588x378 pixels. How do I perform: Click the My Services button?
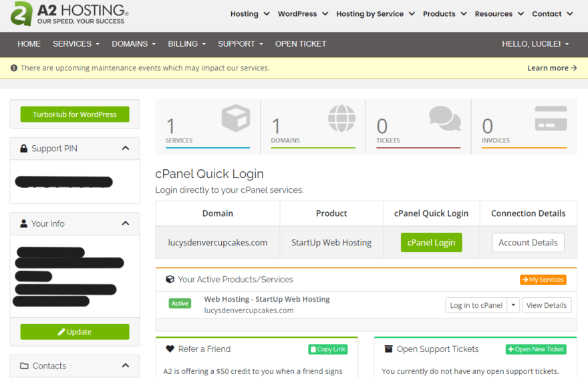point(543,280)
